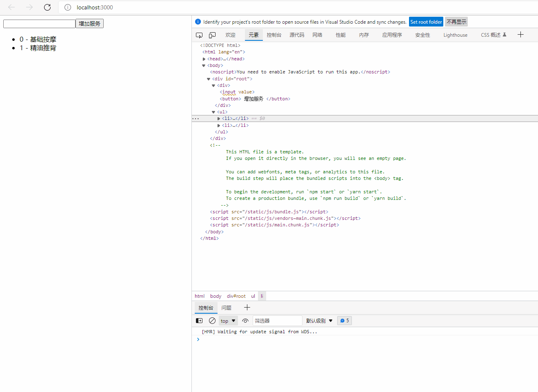Expand the head element node
Screen dimensions: 538x392
204,59
